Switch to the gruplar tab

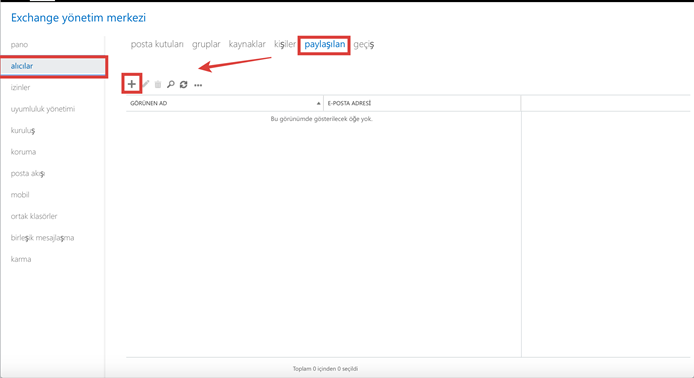click(x=206, y=44)
